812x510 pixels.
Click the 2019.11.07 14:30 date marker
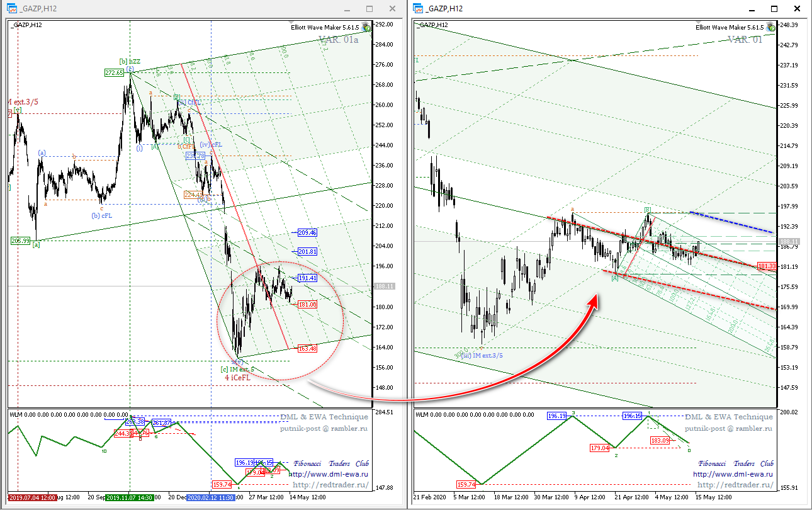[x=130, y=497]
